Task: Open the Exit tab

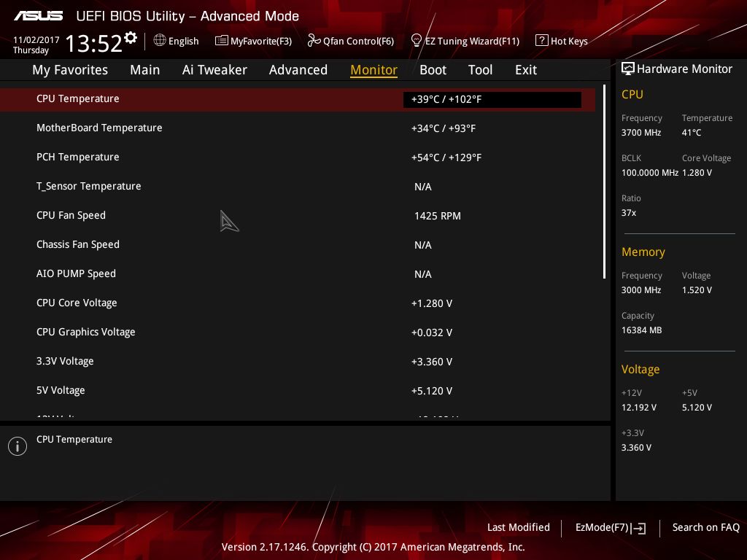Action: [526, 70]
